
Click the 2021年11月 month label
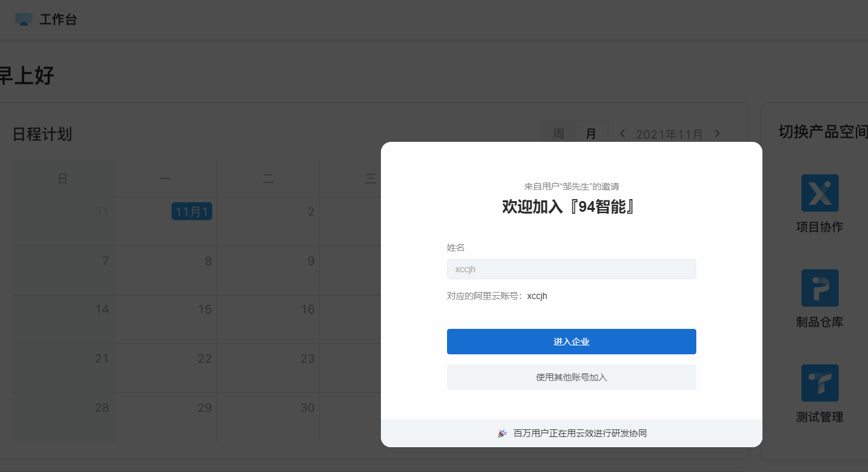point(670,134)
